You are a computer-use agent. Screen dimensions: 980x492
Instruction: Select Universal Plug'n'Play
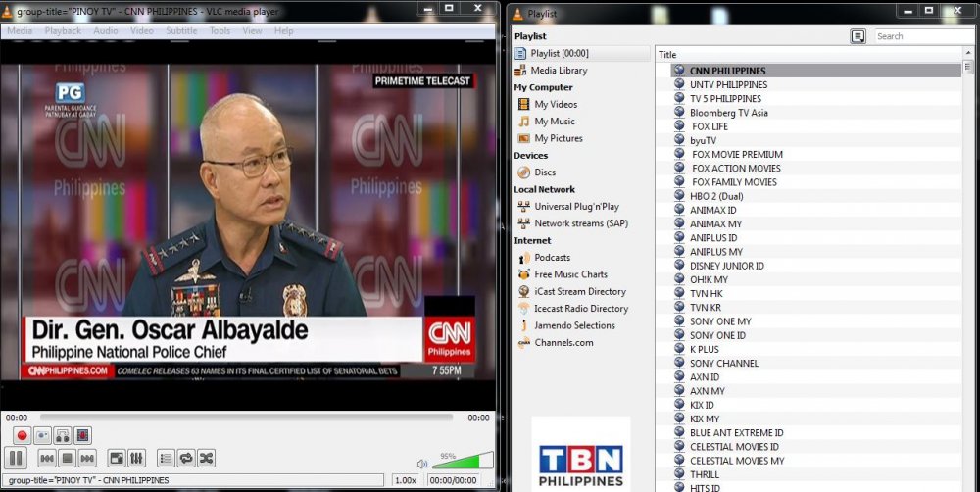(x=576, y=206)
